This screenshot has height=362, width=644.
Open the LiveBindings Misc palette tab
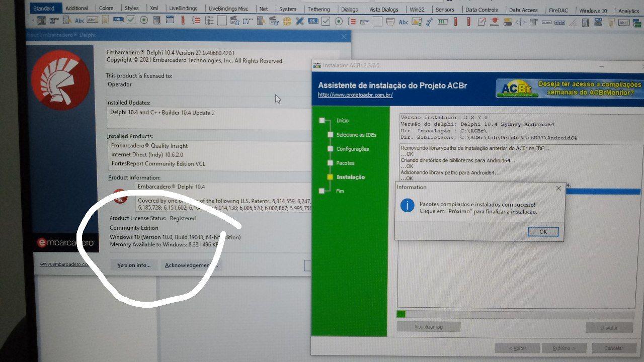(x=228, y=9)
